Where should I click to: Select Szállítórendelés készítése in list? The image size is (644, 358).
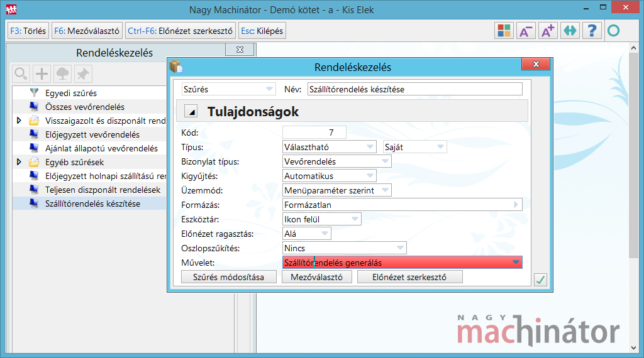(89, 203)
